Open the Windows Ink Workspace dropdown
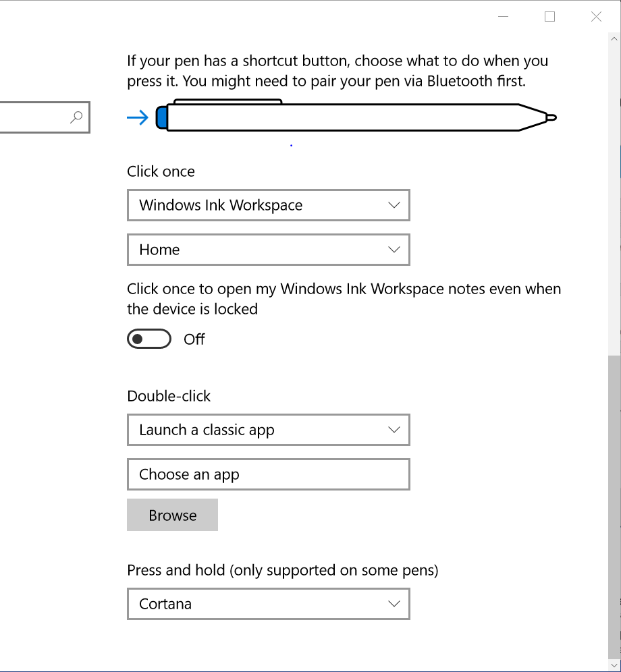The width and height of the screenshot is (621, 672). (x=268, y=205)
